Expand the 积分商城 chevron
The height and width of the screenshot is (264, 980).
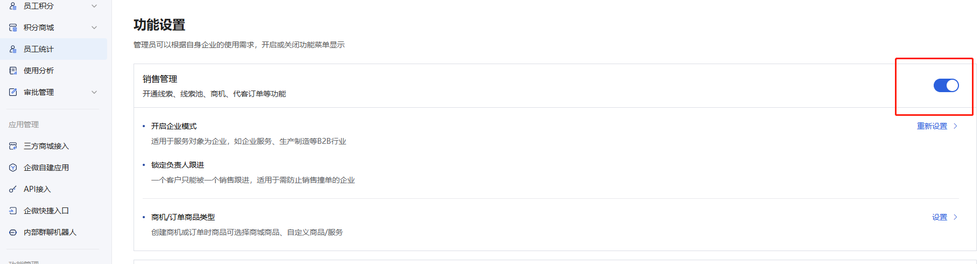(x=94, y=27)
